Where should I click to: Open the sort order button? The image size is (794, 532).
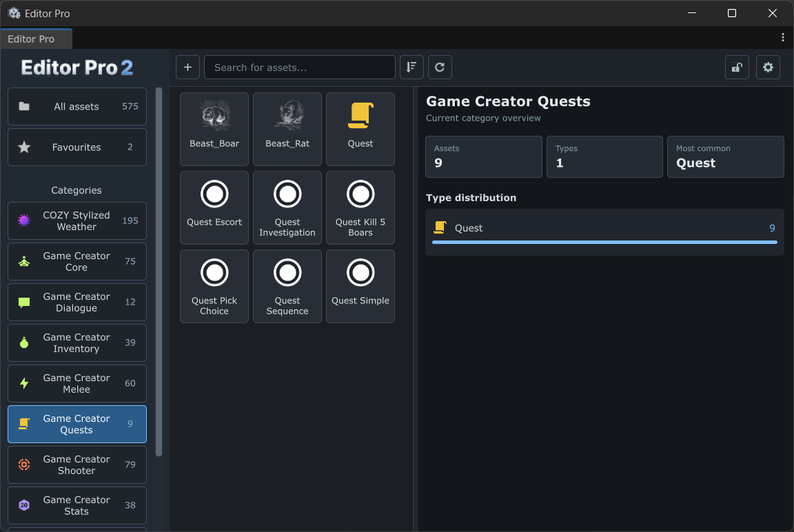click(411, 68)
